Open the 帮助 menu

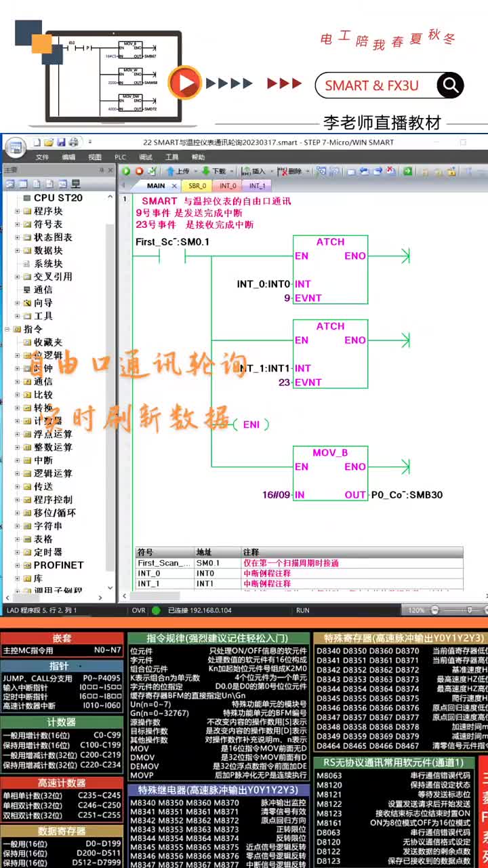pos(198,157)
